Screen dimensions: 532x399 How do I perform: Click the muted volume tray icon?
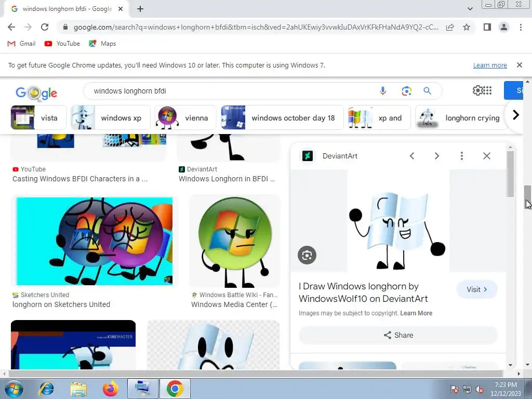480,389
